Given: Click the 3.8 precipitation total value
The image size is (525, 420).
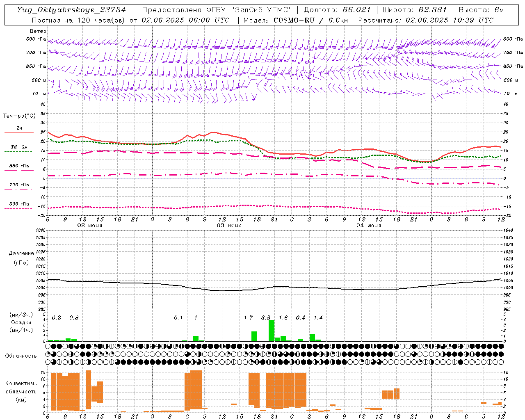Looking at the screenshot, I should click(266, 317).
